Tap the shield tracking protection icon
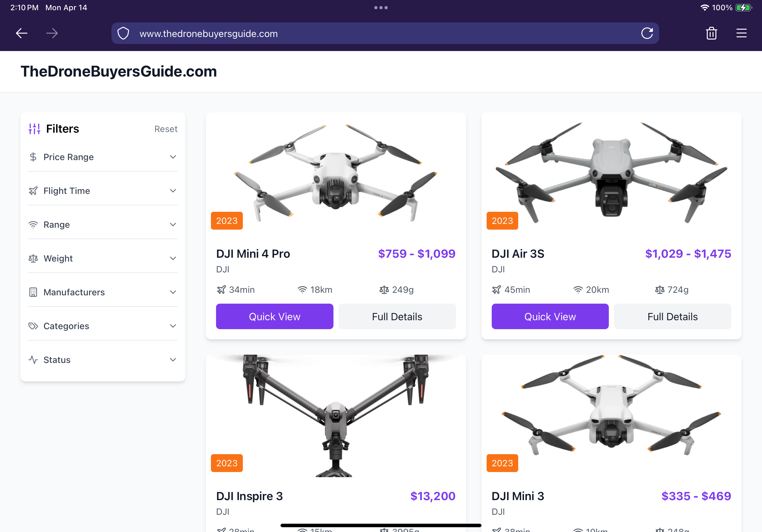The image size is (762, 532). click(x=123, y=33)
